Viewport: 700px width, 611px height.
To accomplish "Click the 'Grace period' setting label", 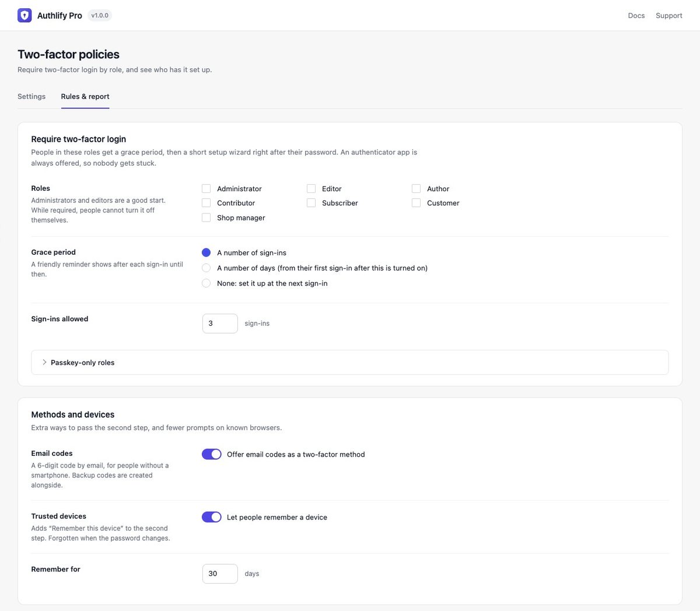I will tap(54, 252).
